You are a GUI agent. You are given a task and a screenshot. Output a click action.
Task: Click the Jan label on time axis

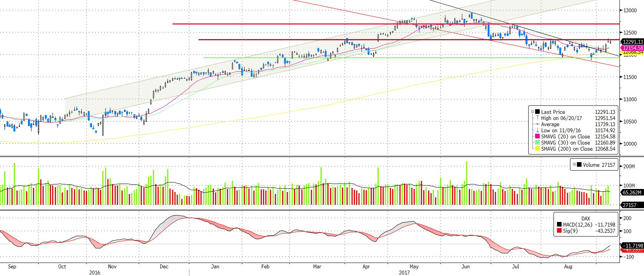coord(215,266)
